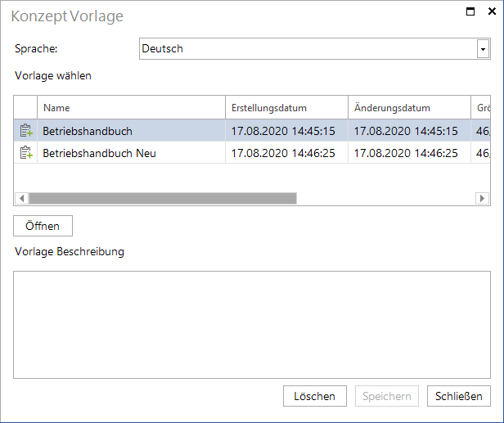Click the Öffnen button
The height and width of the screenshot is (423, 504).
pyautogui.click(x=43, y=226)
